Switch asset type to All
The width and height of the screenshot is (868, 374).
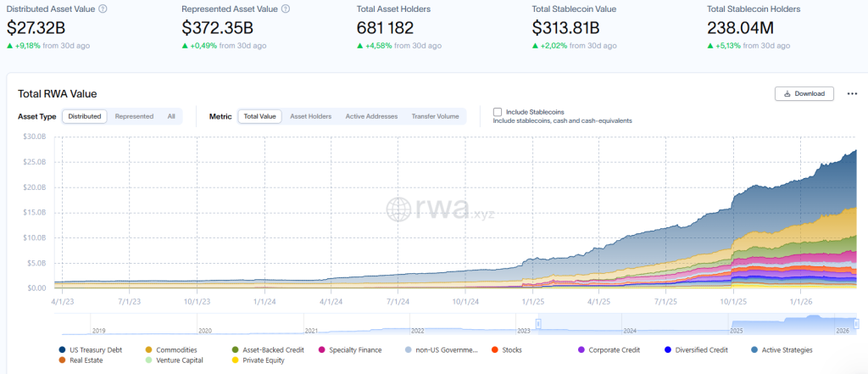click(x=171, y=116)
